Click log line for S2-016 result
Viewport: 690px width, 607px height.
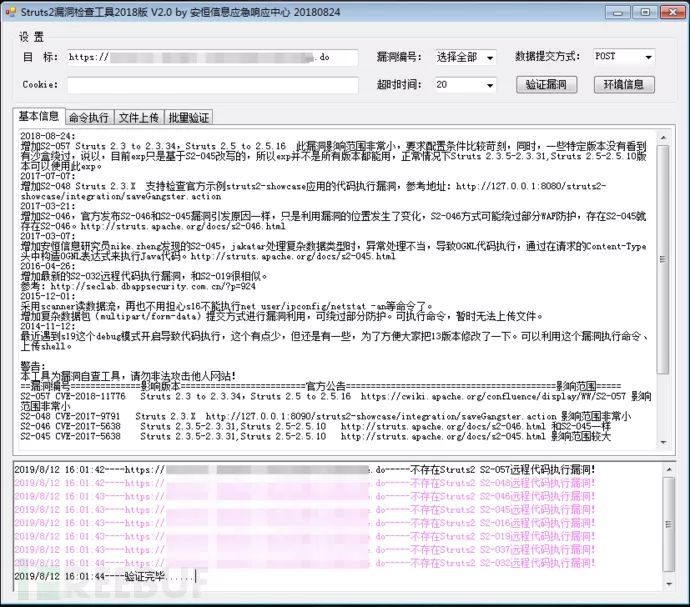tap(305, 522)
